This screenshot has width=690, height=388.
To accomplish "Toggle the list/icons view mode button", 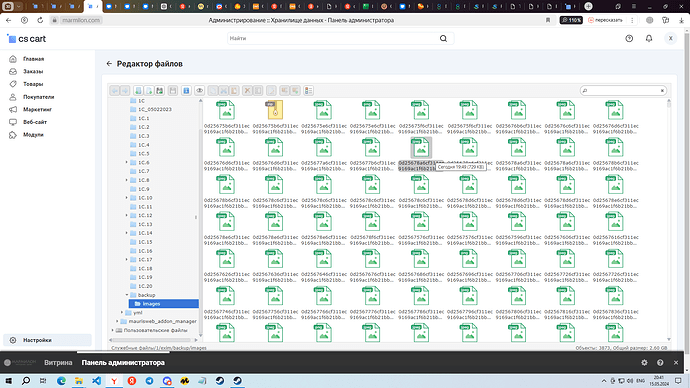I will click(x=308, y=91).
